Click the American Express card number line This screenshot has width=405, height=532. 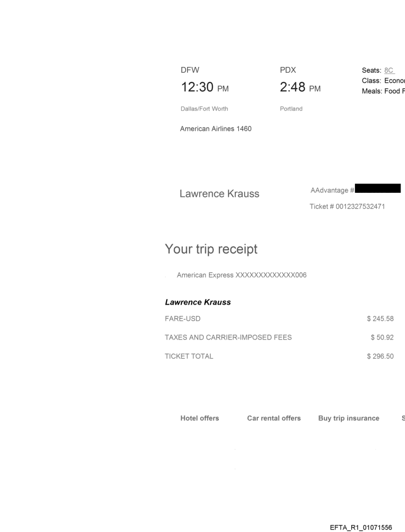coord(241,276)
